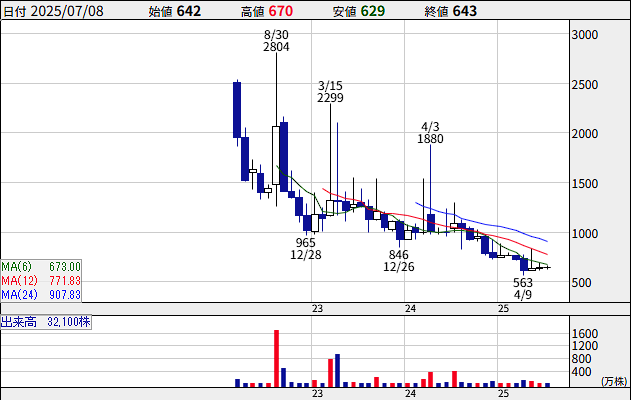Click the 3/15 2299 peak annotation
Screen dimensions: 631x400
tap(330, 91)
